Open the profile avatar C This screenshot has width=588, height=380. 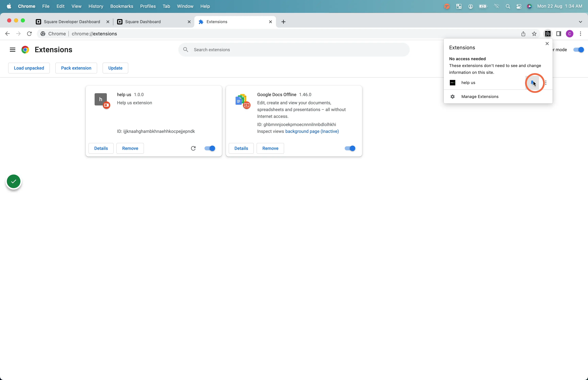point(569,34)
